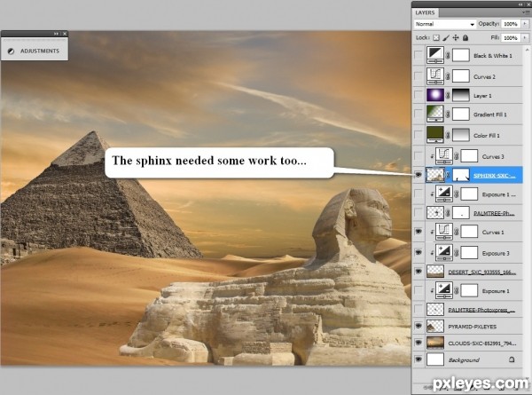
Task: Click the Fill 100% input field
Action: pos(511,37)
